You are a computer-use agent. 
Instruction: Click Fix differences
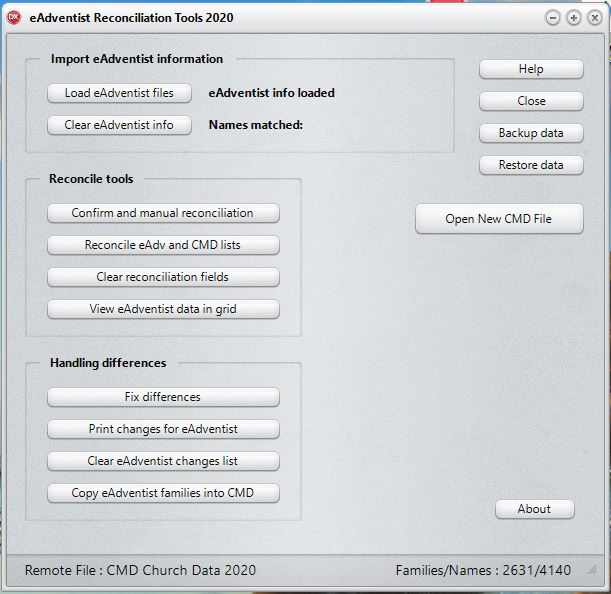(x=163, y=397)
